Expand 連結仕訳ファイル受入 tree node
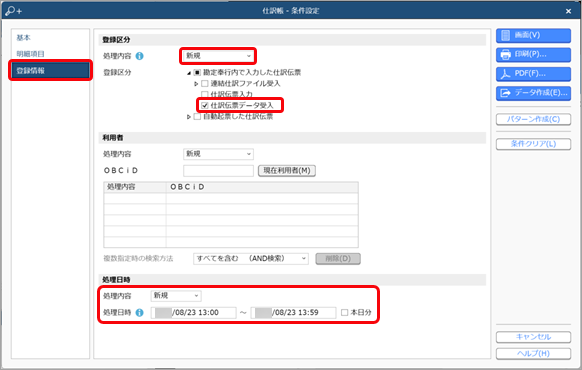Viewport: 582px width, 370px height. tap(196, 84)
